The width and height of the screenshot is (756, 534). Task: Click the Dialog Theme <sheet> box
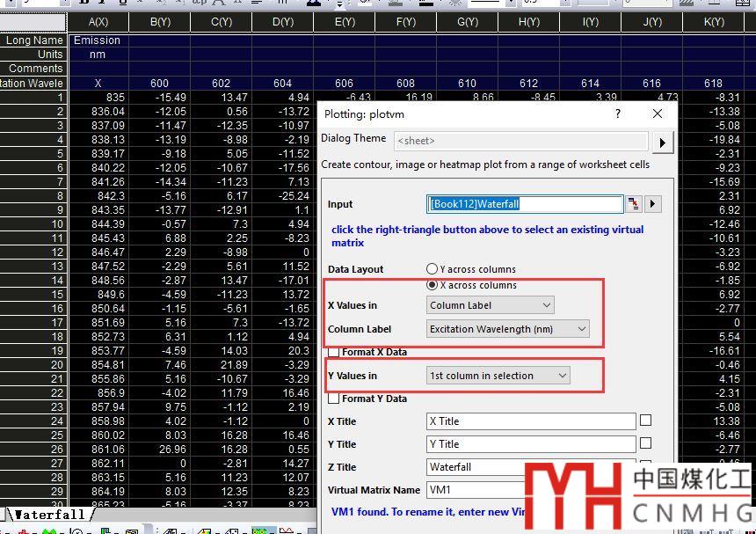click(x=520, y=141)
